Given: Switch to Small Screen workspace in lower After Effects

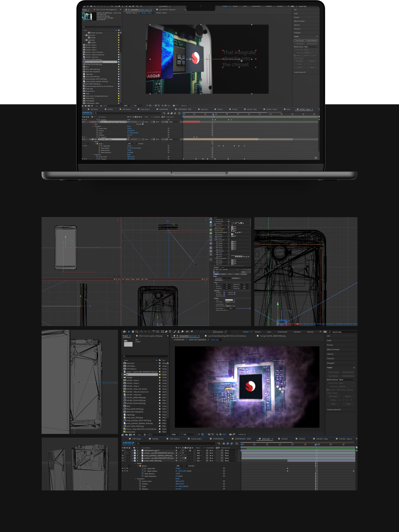Looking at the screenshot, I should [282, 332].
